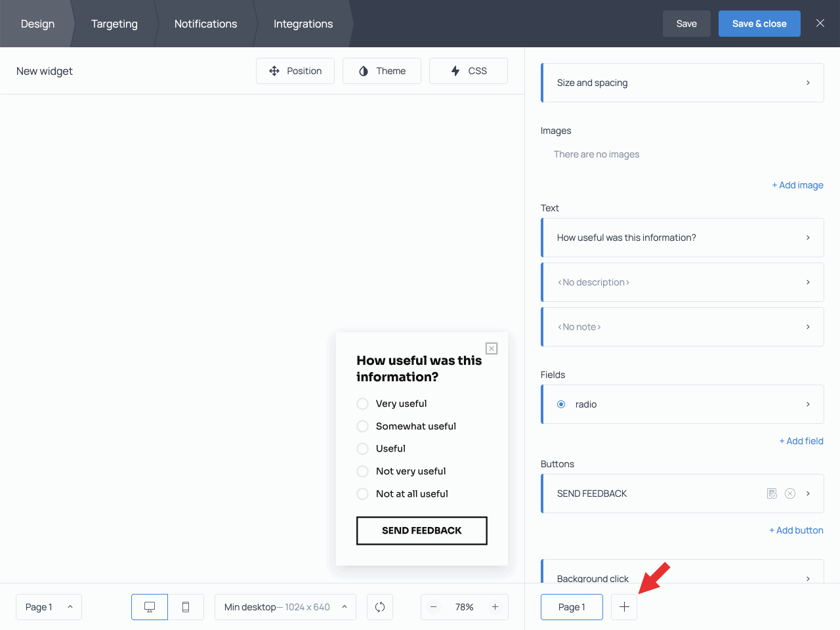Click 'There are no images' text
This screenshot has height=630, width=840.
(597, 154)
